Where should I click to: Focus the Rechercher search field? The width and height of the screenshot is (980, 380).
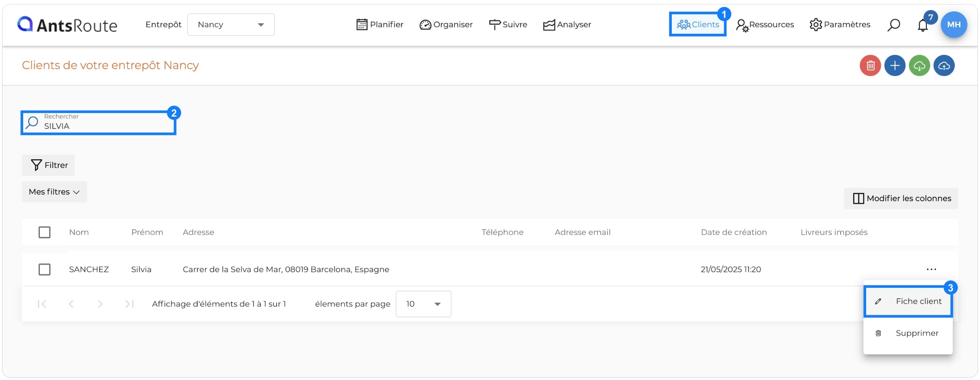pyautogui.click(x=98, y=122)
